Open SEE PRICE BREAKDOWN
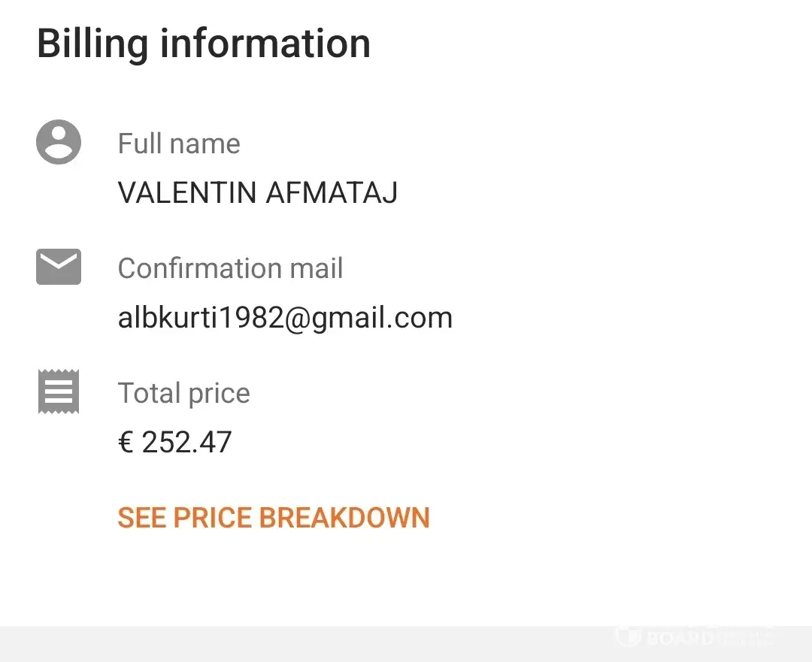Screen dimensions: 812x662 point(274,518)
